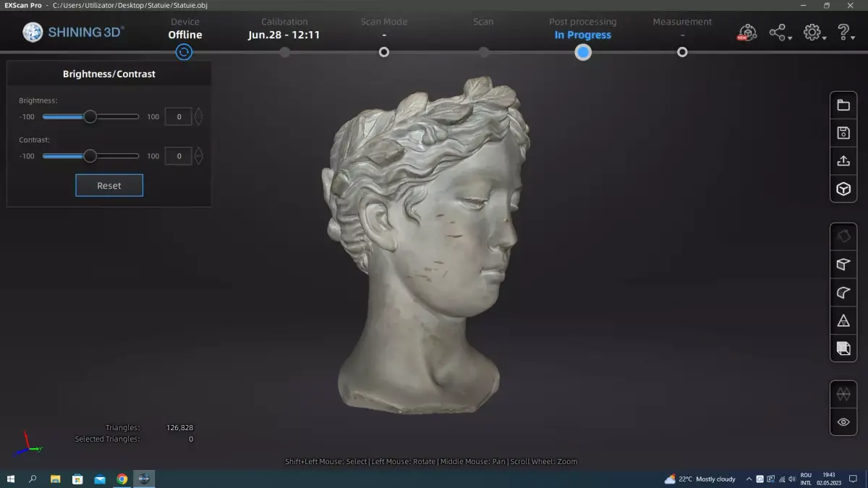Export the model with the upload arrow icon
Image resolution: width=868 pixels, height=488 pixels.
pos(843,160)
